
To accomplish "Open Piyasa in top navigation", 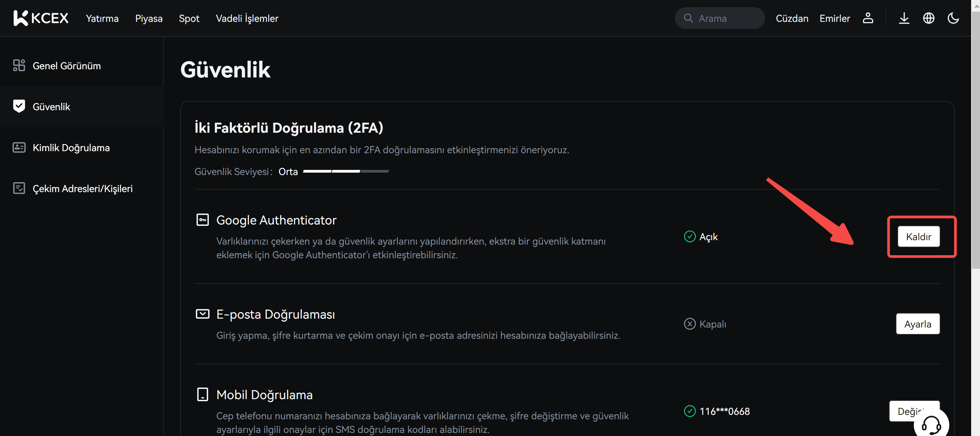I will click(x=149, y=18).
